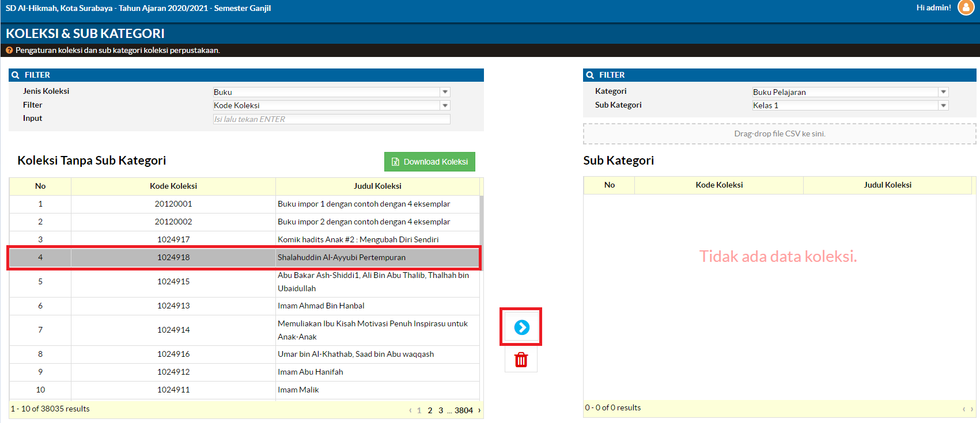The height and width of the screenshot is (423, 980).
Task: Click No column header in left table
Action: point(40,186)
